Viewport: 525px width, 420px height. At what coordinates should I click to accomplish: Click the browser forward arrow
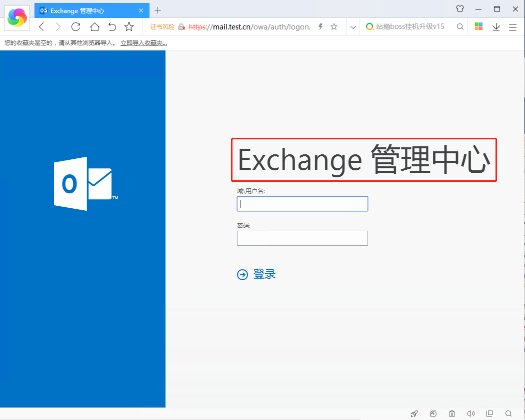58,27
